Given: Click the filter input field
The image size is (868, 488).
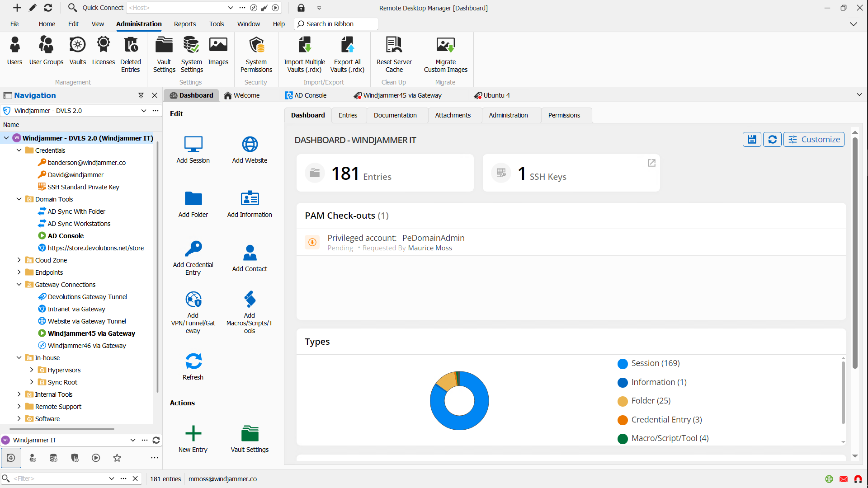Looking at the screenshot, I should [x=60, y=479].
